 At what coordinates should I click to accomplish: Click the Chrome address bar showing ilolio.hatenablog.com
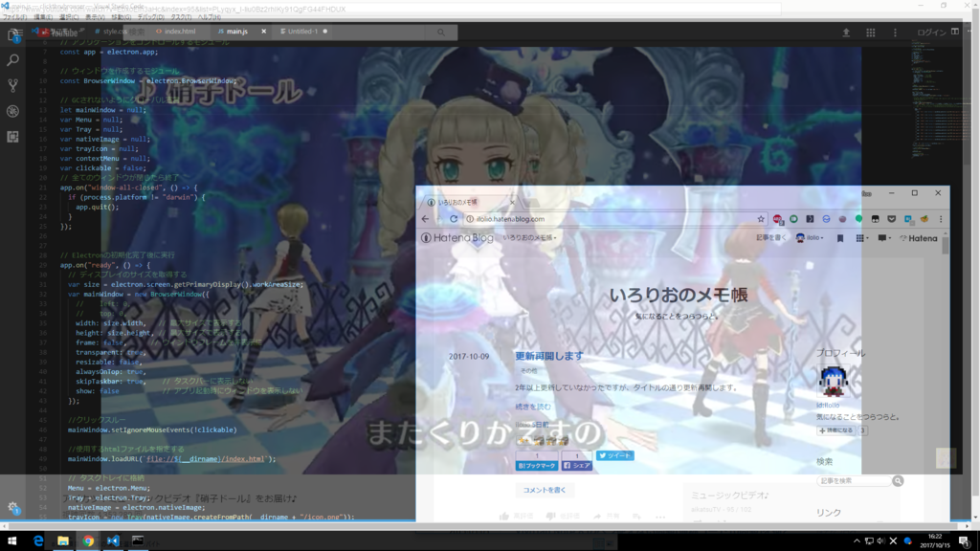pyautogui.click(x=613, y=219)
